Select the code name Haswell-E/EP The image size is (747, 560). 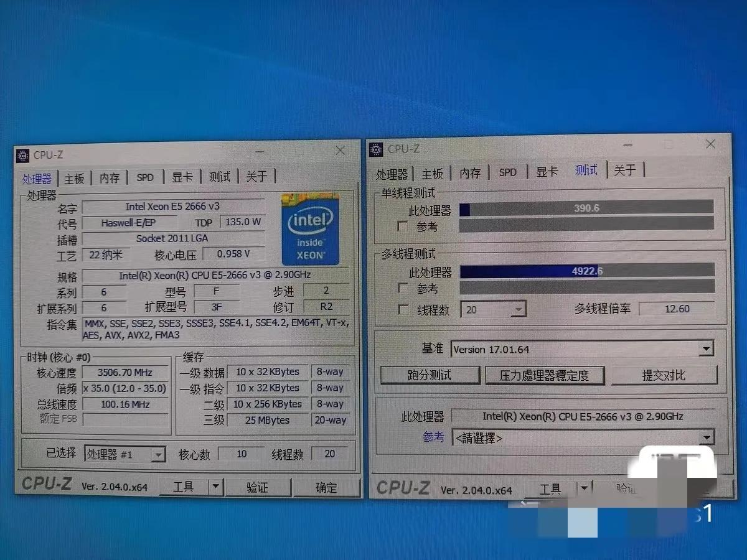[131, 223]
